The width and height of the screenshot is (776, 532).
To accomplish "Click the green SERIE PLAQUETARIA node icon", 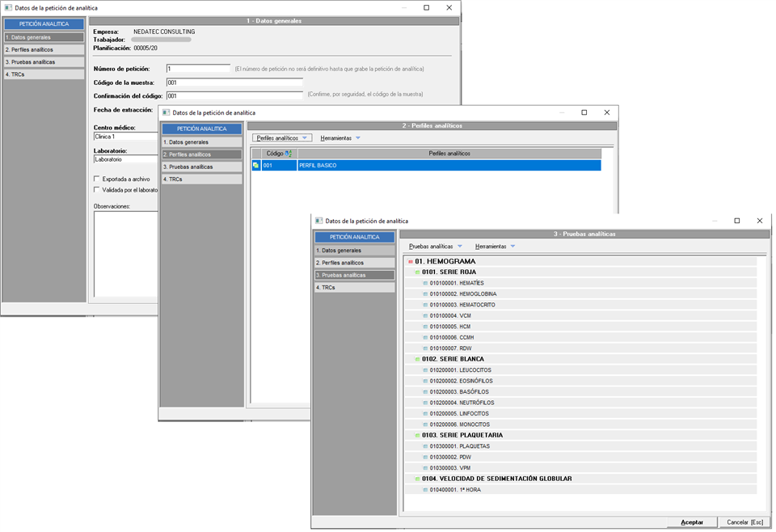I will [417, 436].
